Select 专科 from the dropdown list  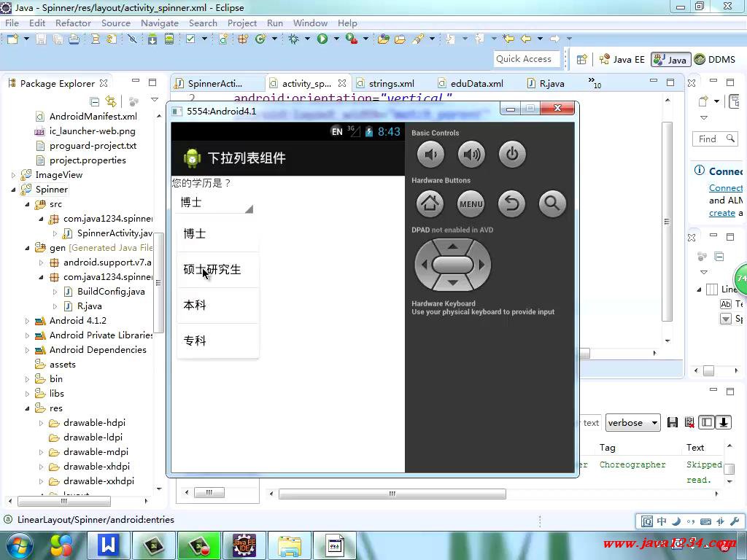coord(217,341)
